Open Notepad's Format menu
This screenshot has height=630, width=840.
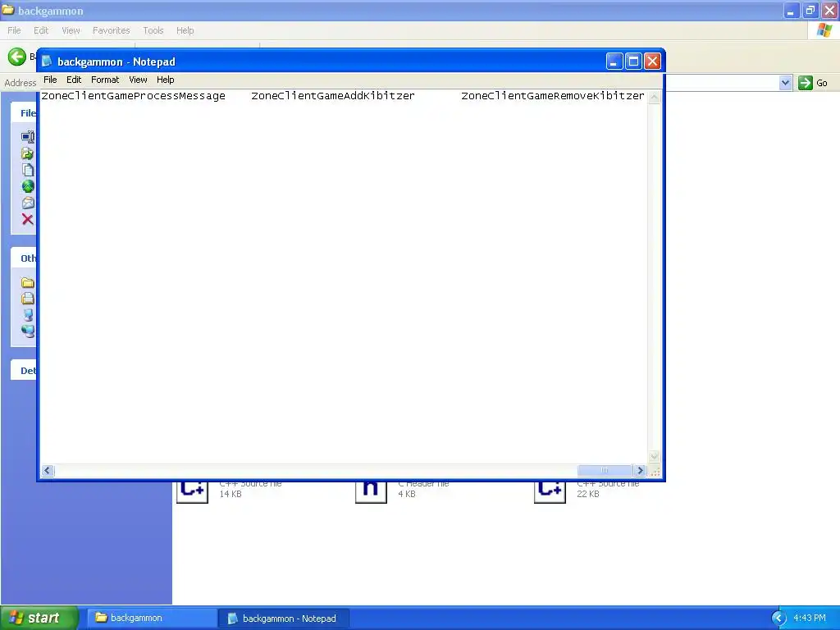pos(105,80)
